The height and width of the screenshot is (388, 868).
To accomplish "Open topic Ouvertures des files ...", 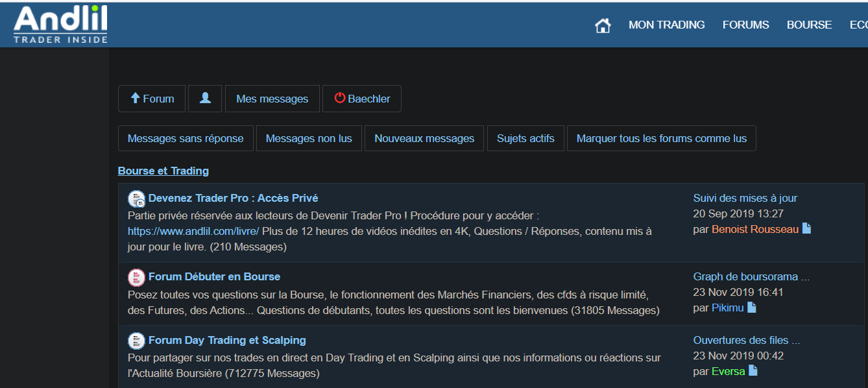I will point(746,340).
